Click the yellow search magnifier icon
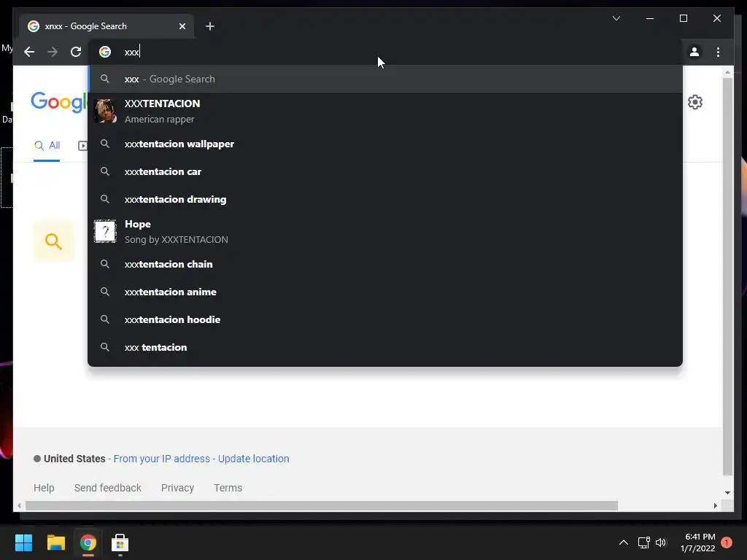747x560 pixels. (x=53, y=241)
